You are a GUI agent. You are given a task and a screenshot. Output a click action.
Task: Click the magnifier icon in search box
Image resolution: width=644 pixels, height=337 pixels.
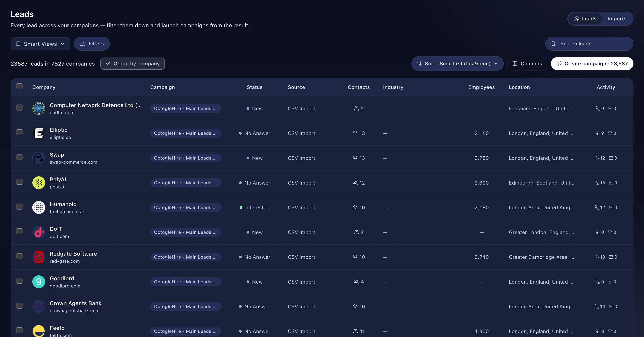click(553, 44)
